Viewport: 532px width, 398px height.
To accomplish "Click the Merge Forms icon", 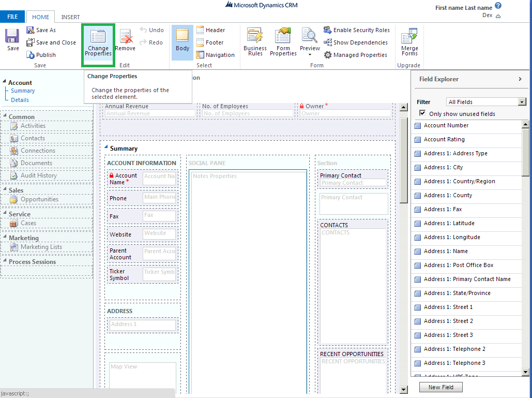I will pos(409,41).
